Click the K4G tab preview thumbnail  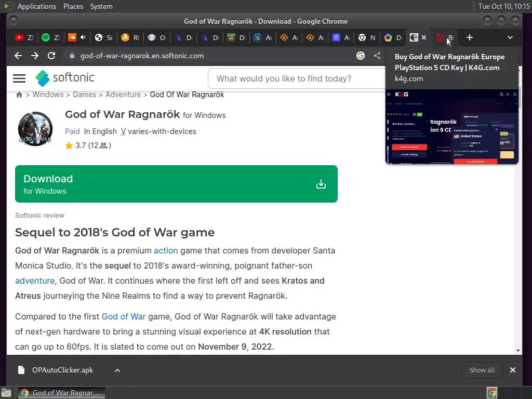tap(452, 127)
